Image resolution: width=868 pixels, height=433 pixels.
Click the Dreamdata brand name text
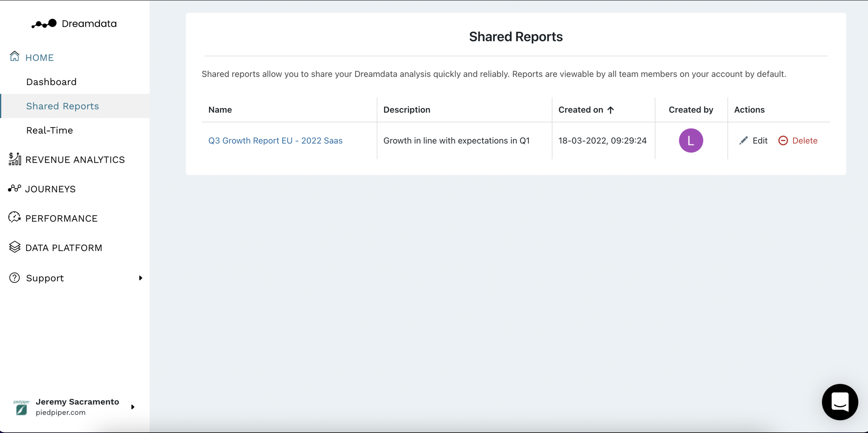coord(89,24)
